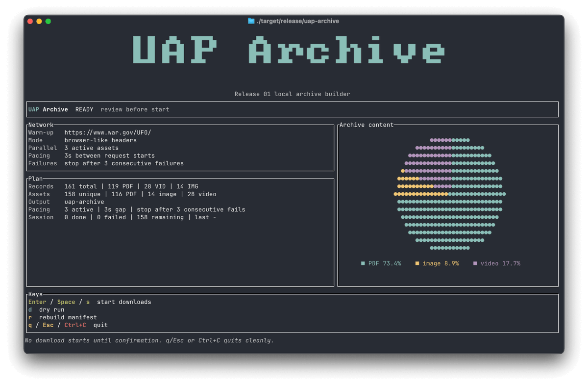588x385 pixels.
Task: Click the Output value uap-archive
Action: point(84,202)
